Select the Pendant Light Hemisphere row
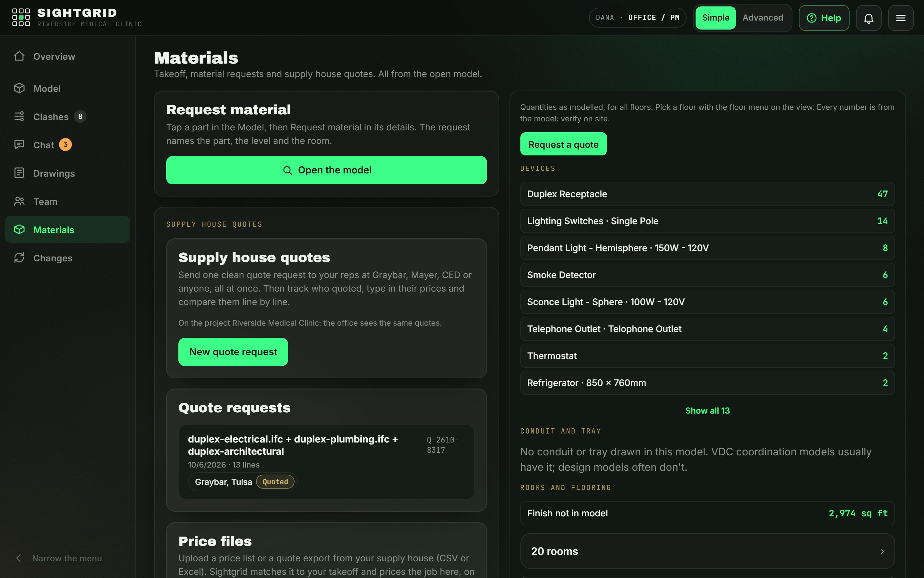The width and height of the screenshot is (924, 578). tap(707, 248)
